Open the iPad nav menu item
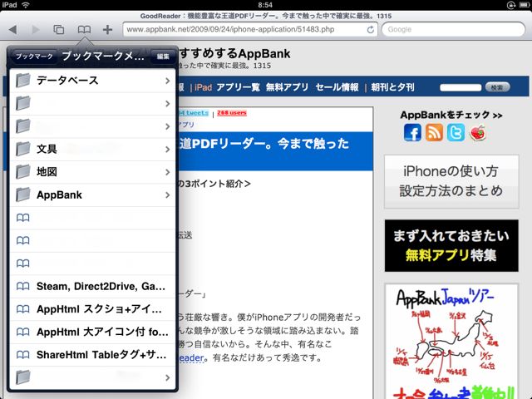This screenshot has height=399, width=532. [x=203, y=87]
